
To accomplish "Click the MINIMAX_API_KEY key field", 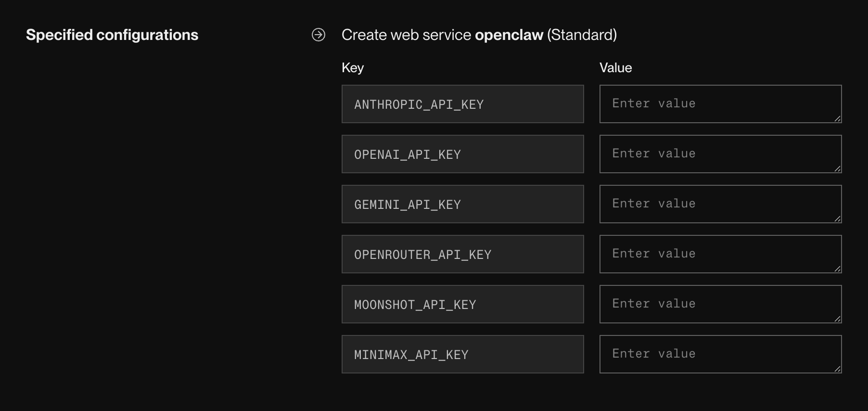I will (462, 354).
